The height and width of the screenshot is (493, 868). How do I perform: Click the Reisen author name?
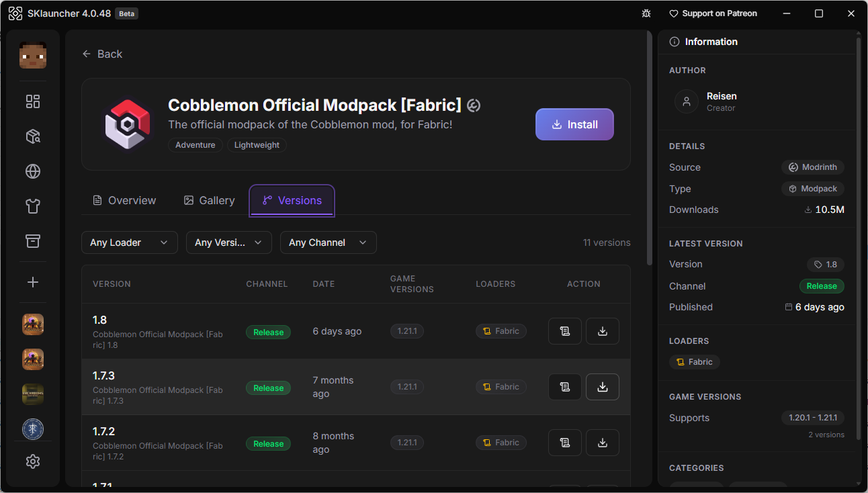tap(722, 96)
